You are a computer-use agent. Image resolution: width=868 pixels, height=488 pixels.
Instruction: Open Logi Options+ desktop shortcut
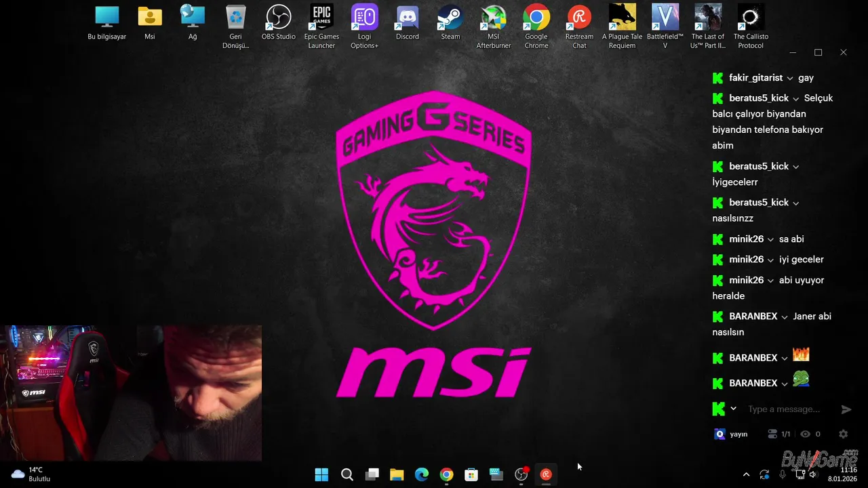pos(365,27)
